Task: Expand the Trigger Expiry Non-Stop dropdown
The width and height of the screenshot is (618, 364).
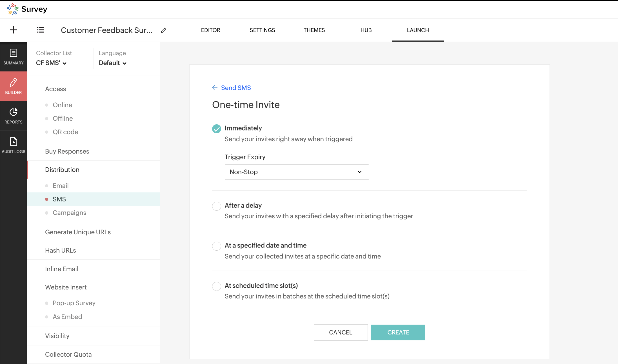Action: pyautogui.click(x=297, y=172)
